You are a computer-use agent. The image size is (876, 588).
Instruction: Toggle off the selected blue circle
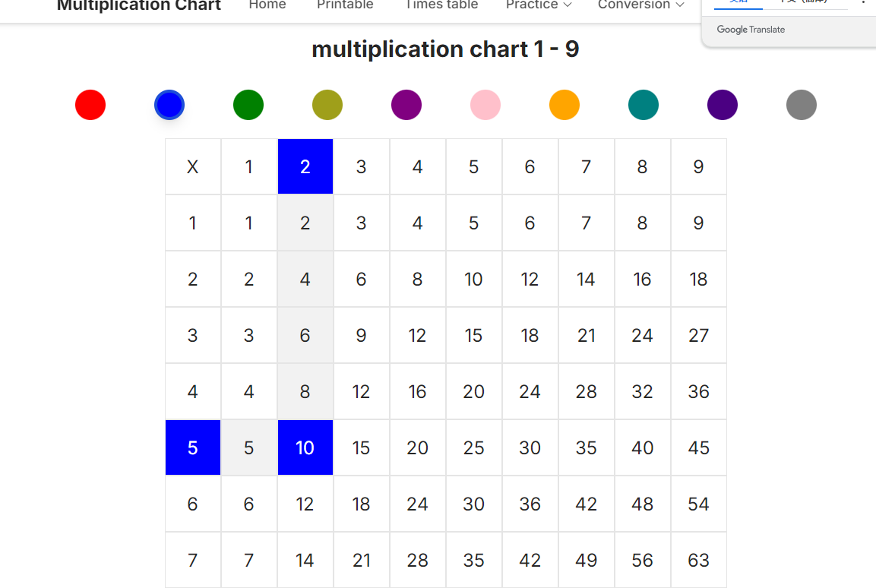[x=169, y=105]
